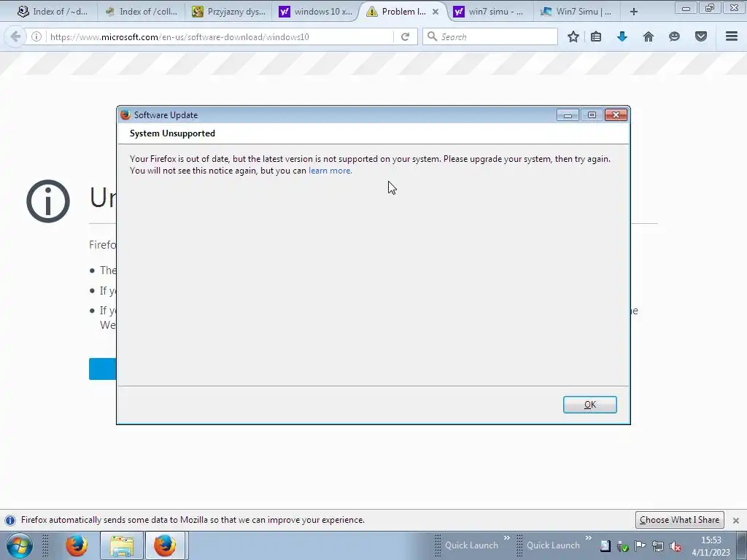
Task: Open the Windows Start orb
Action: pyautogui.click(x=19, y=545)
